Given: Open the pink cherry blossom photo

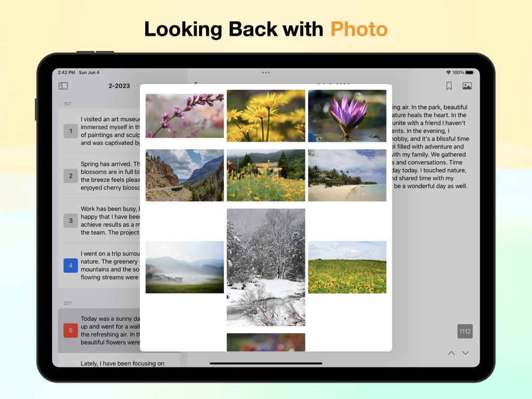Looking at the screenshot, I should [x=185, y=115].
